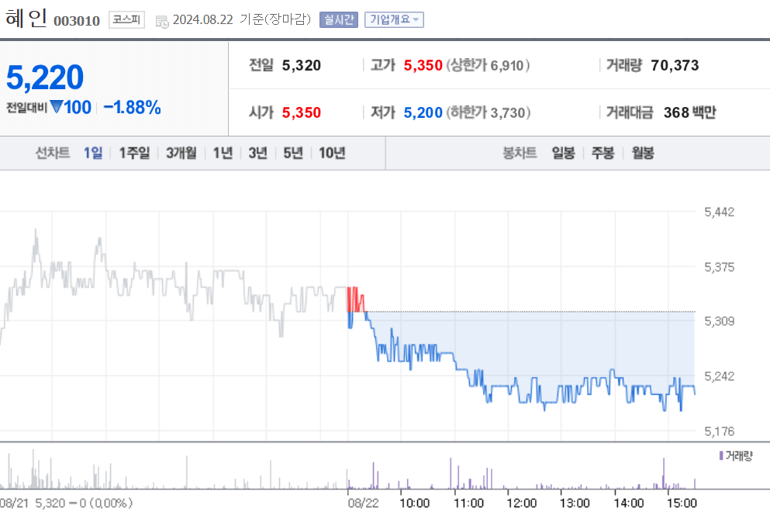Select the 1일 line chart tab

point(93,153)
